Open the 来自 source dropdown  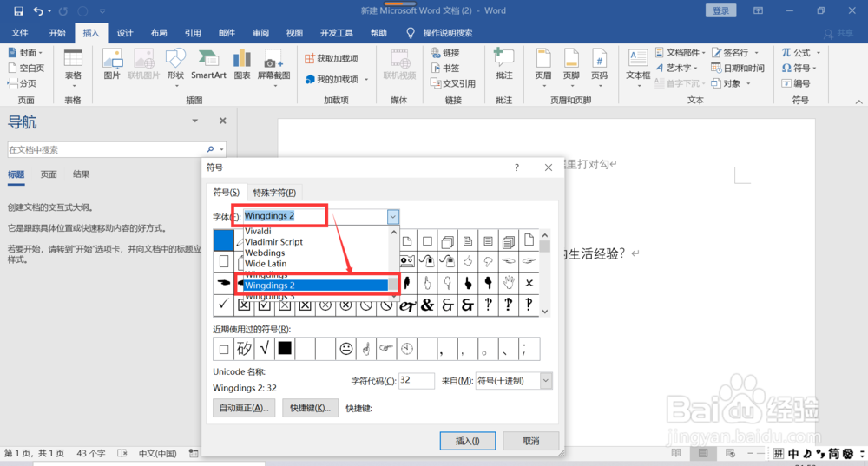(x=546, y=381)
